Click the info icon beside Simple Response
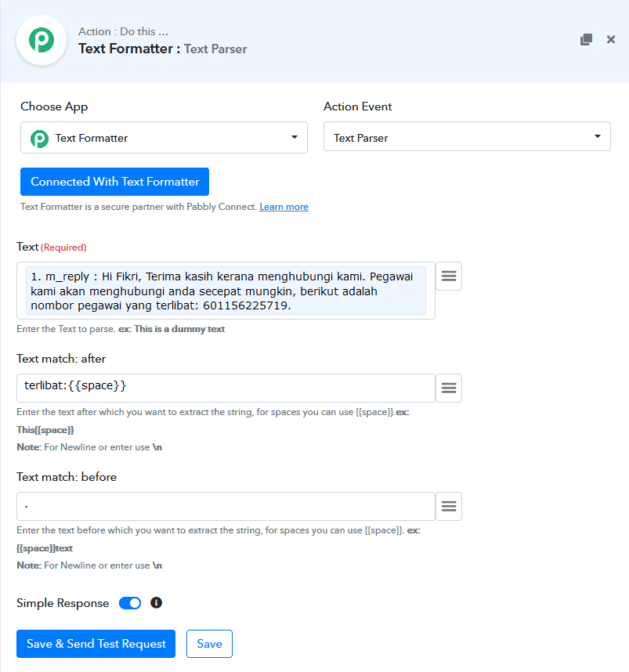The image size is (629, 672). pos(155,603)
